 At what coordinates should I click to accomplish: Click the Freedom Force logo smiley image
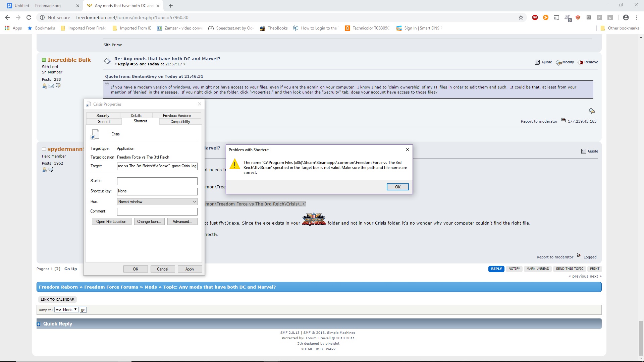314,219
